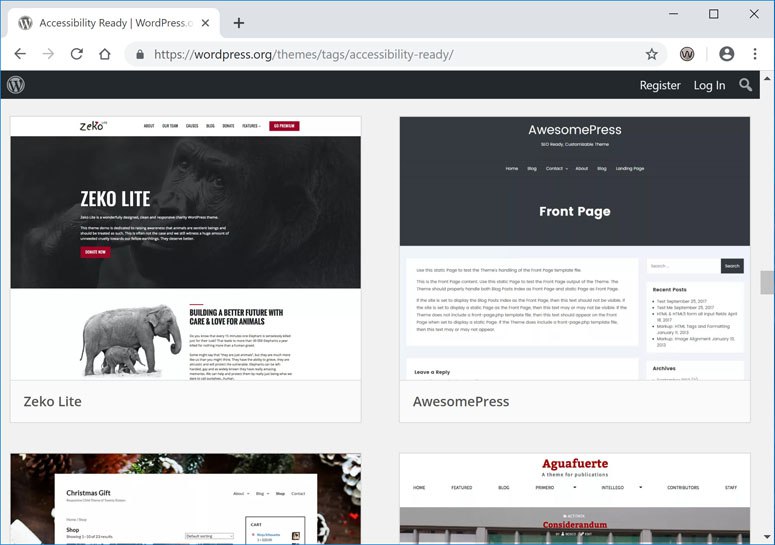The height and width of the screenshot is (545, 775).
Task: Click the scrollbar up arrow
Action: (767, 78)
